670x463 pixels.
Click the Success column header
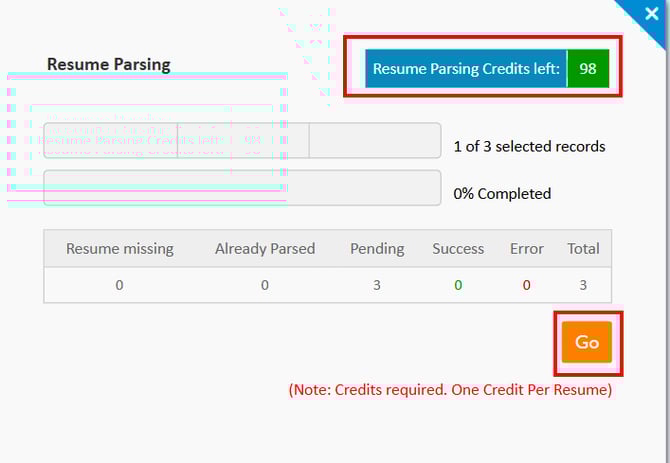coord(458,249)
